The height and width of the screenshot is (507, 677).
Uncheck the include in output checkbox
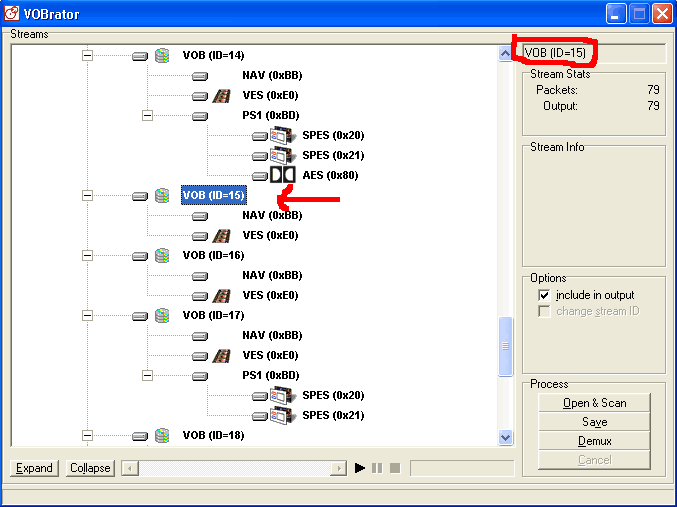tap(544, 295)
